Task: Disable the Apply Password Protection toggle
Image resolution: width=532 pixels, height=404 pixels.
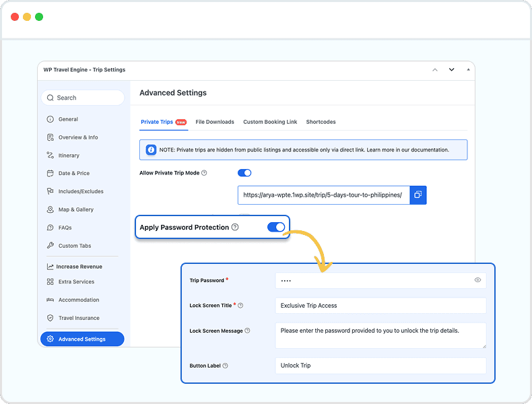Action: (276, 228)
